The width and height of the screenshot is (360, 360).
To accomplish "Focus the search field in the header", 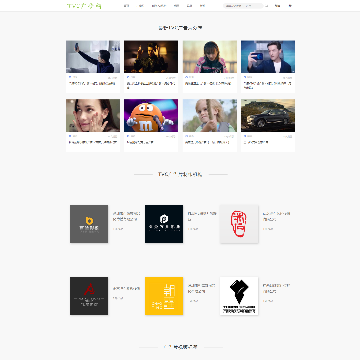I will click(x=243, y=6).
